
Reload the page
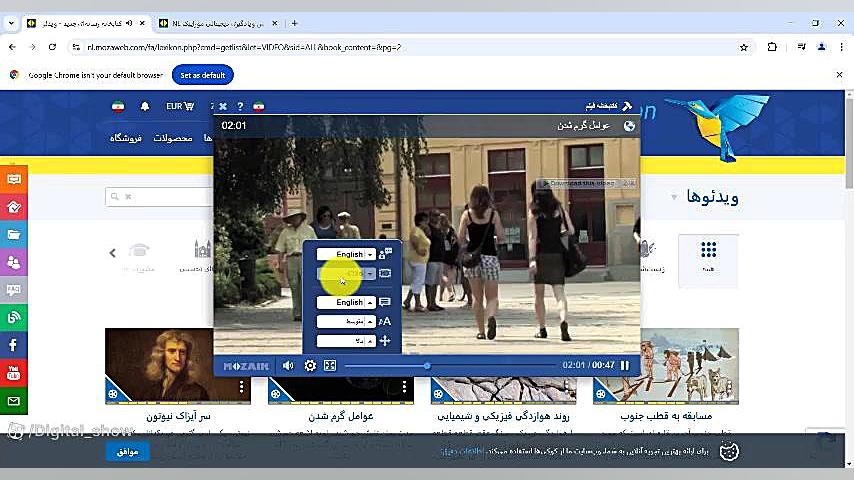pos(52,47)
